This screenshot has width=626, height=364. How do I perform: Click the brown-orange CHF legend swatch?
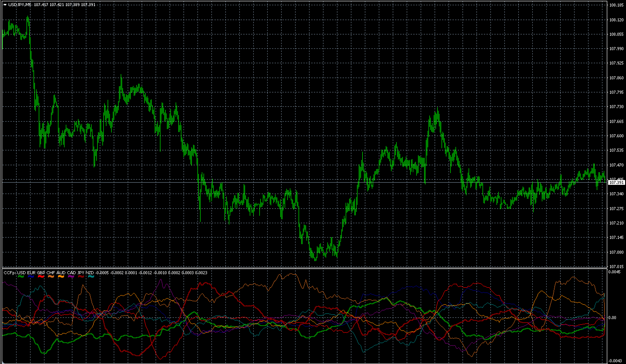click(x=51, y=276)
